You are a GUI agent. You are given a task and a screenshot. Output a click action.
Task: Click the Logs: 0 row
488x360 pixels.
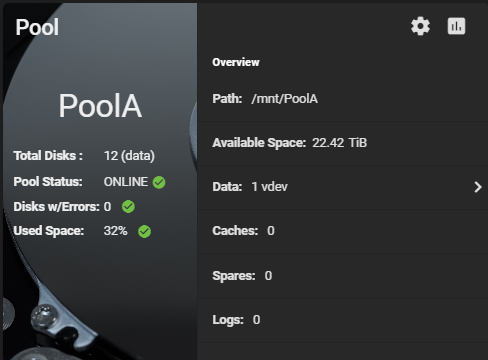(343, 320)
